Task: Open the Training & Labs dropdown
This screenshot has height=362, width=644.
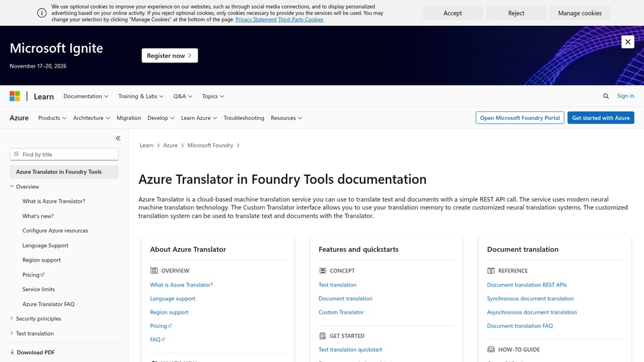Action: pos(141,96)
